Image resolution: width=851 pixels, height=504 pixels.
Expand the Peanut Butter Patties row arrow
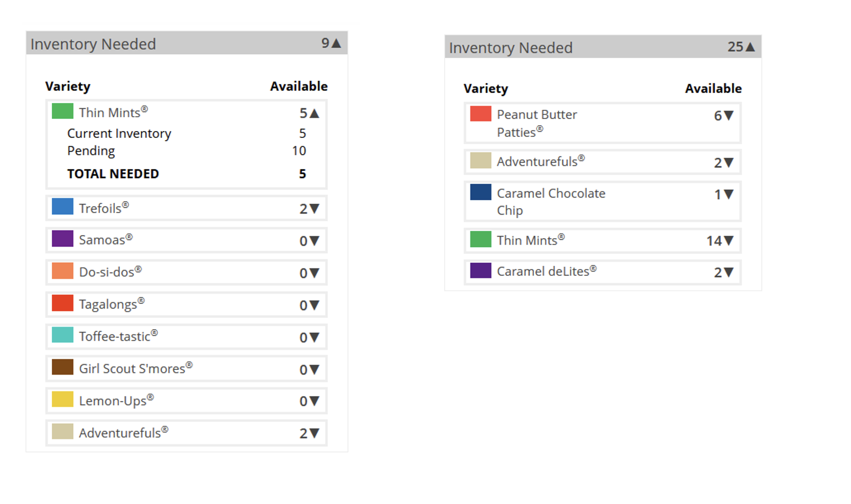coord(729,116)
